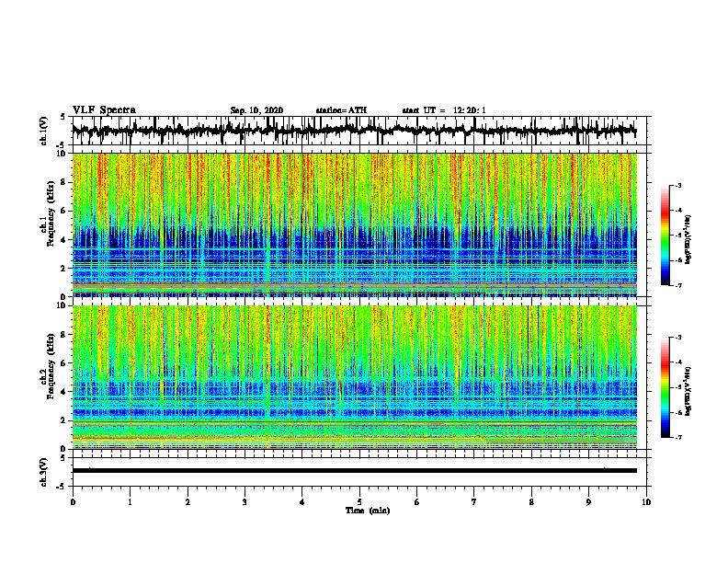
Task: Click the ch.2 spectrogram color bar
Action: (x=665, y=387)
